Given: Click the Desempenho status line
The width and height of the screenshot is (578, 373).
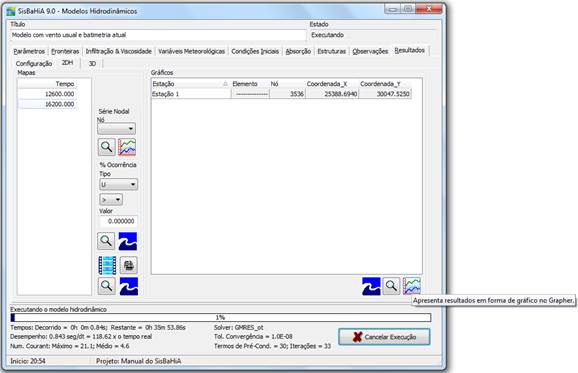Looking at the screenshot, I should point(81,337).
